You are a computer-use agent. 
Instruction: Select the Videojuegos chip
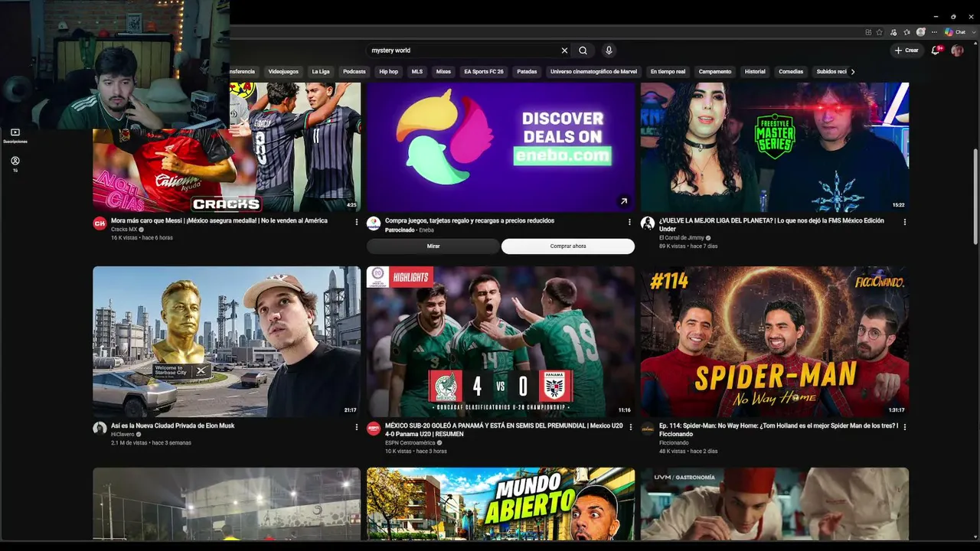(283, 72)
